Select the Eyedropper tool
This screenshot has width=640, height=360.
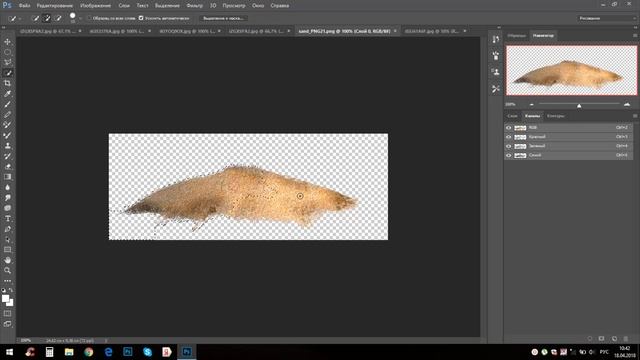7,94
